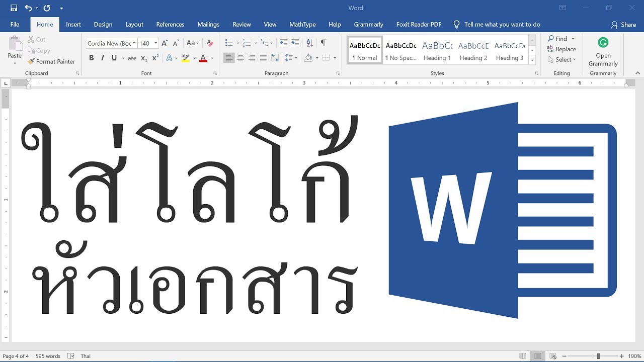Toggle superscript formatting

point(155,58)
